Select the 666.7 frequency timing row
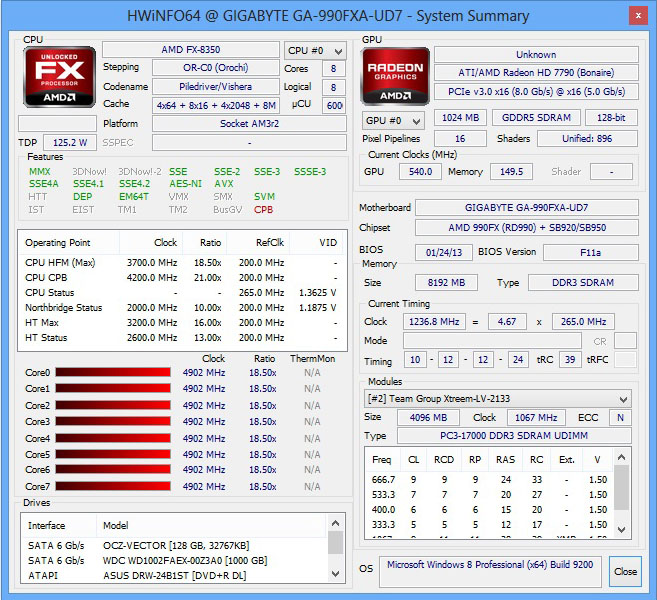 [489, 479]
